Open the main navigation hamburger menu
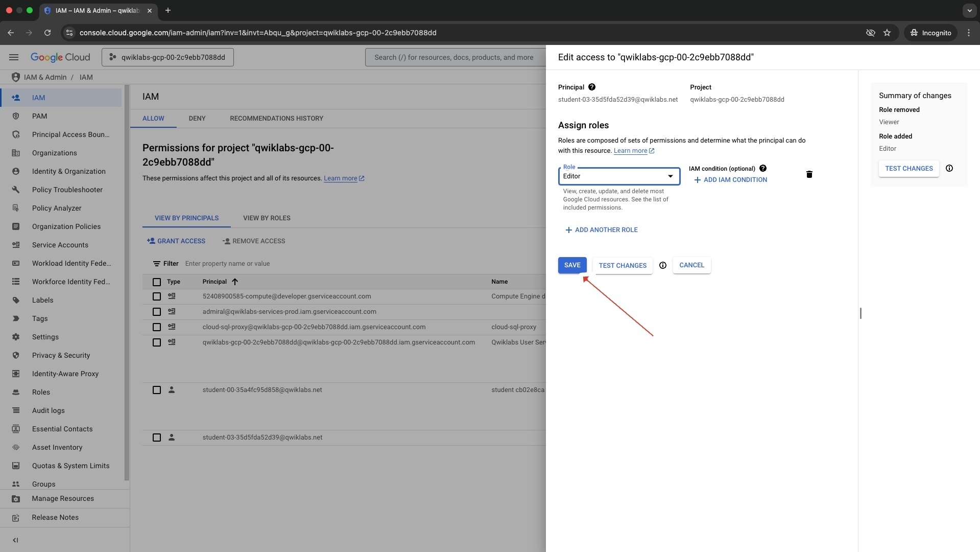This screenshot has width=980, height=552. coord(14,57)
